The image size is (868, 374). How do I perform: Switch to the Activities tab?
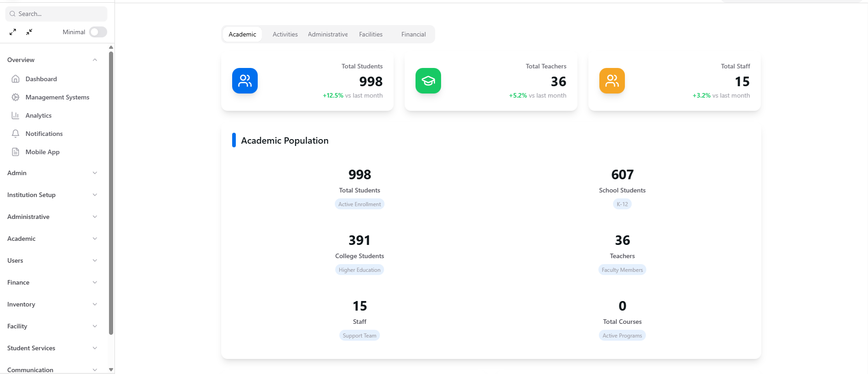click(285, 34)
